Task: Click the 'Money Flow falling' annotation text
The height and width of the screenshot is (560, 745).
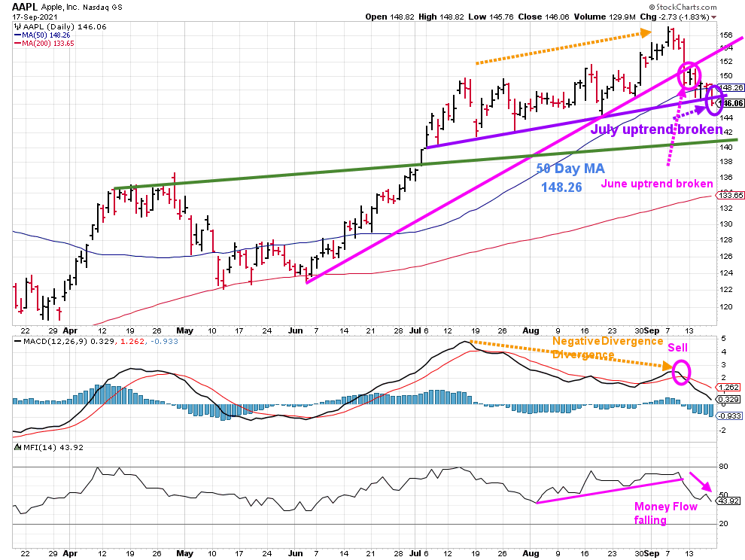Action: (x=666, y=513)
